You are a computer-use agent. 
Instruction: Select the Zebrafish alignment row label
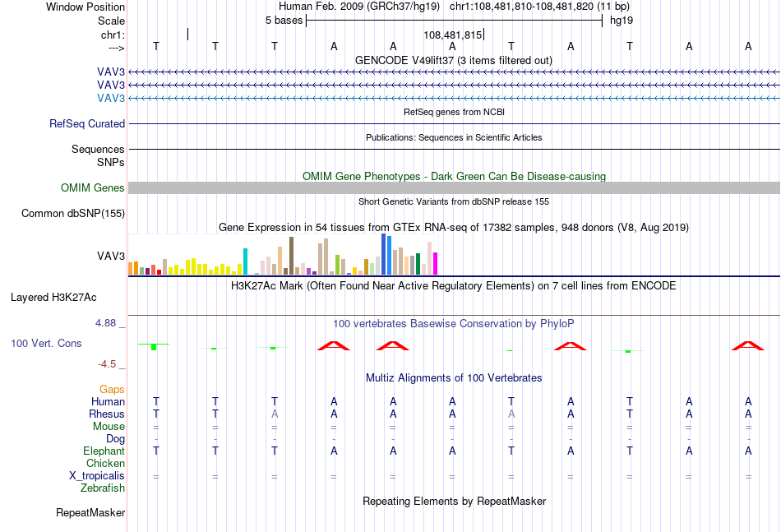[103, 488]
